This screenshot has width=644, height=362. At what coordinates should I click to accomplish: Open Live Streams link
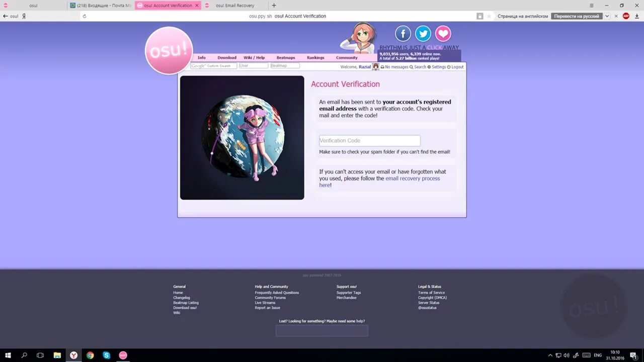(265, 303)
